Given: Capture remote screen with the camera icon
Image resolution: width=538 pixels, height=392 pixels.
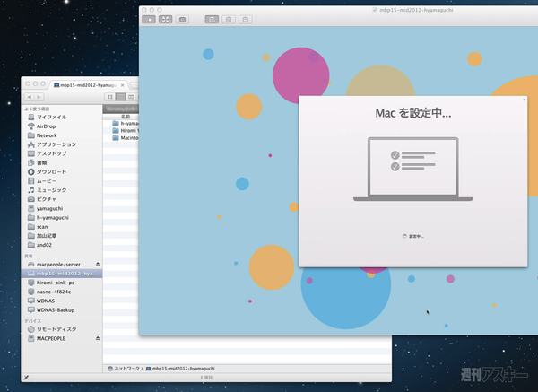Looking at the screenshot, I should click(x=182, y=20).
